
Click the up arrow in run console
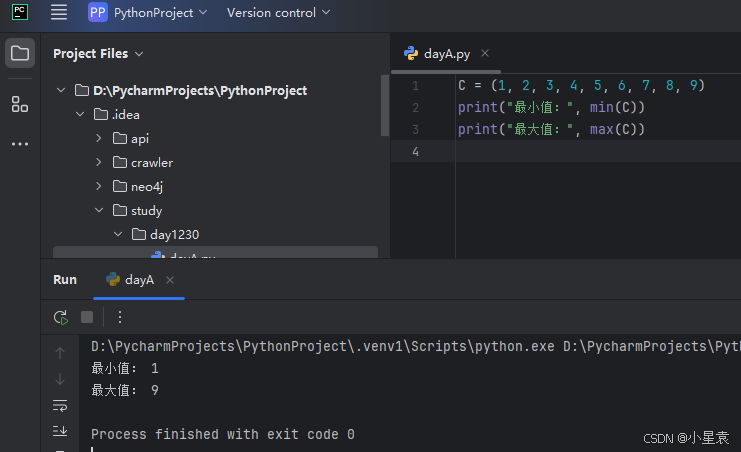coord(60,353)
